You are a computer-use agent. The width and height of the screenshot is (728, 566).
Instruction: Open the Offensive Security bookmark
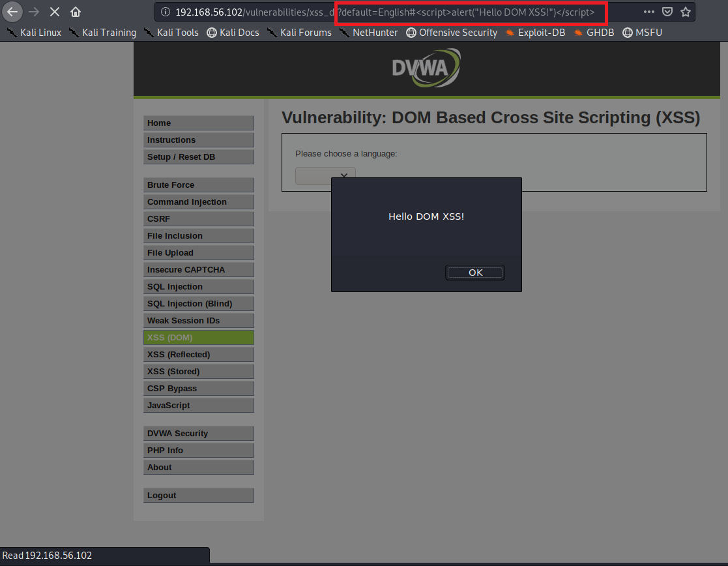451,33
